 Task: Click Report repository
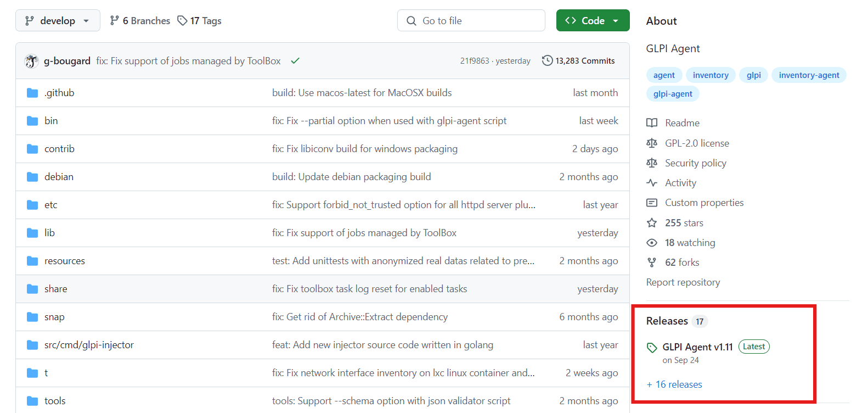point(683,282)
